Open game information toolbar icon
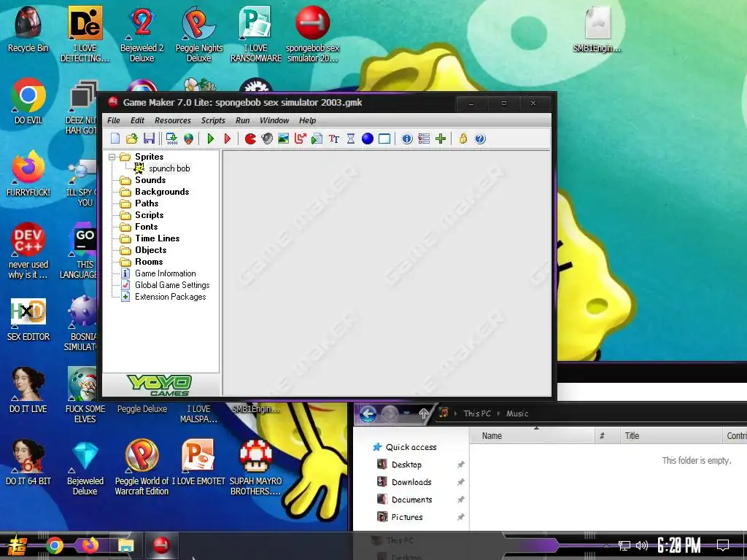Screen dimensions: 747x560 [x=407, y=139]
